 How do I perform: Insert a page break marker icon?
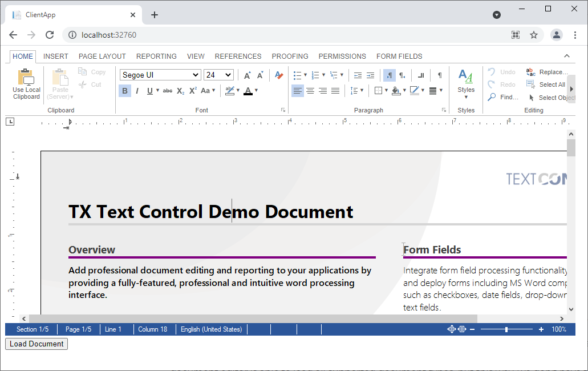tap(421, 75)
